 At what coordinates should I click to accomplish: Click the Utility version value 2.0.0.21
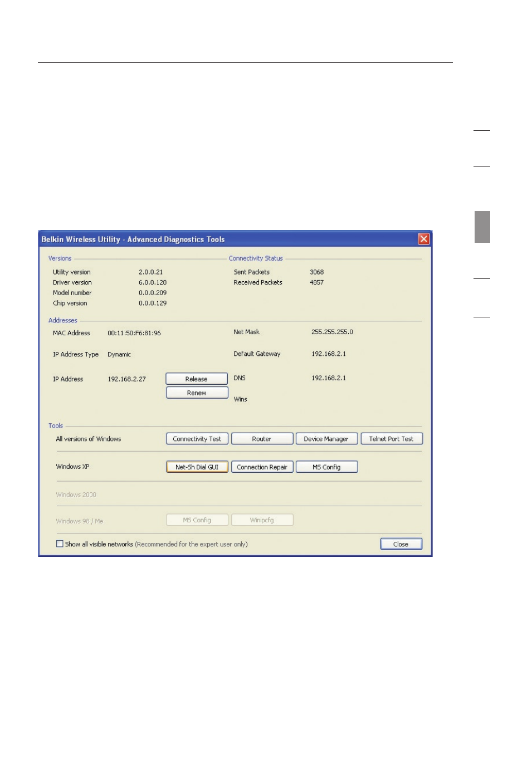151,272
